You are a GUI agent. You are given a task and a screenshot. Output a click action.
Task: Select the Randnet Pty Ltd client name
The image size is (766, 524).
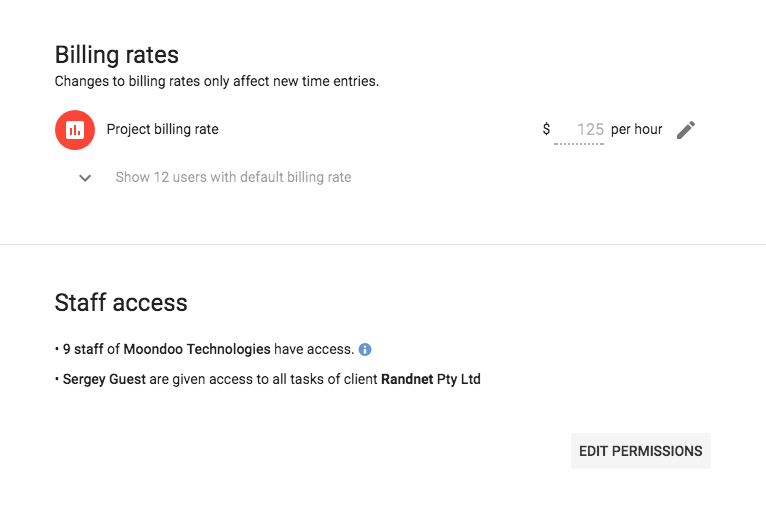pos(431,379)
